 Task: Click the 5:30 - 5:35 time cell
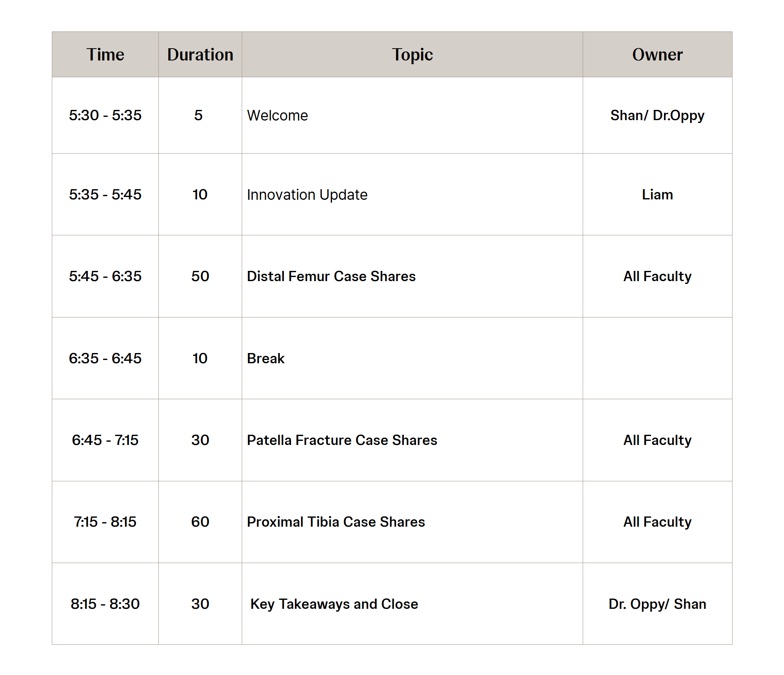click(105, 116)
